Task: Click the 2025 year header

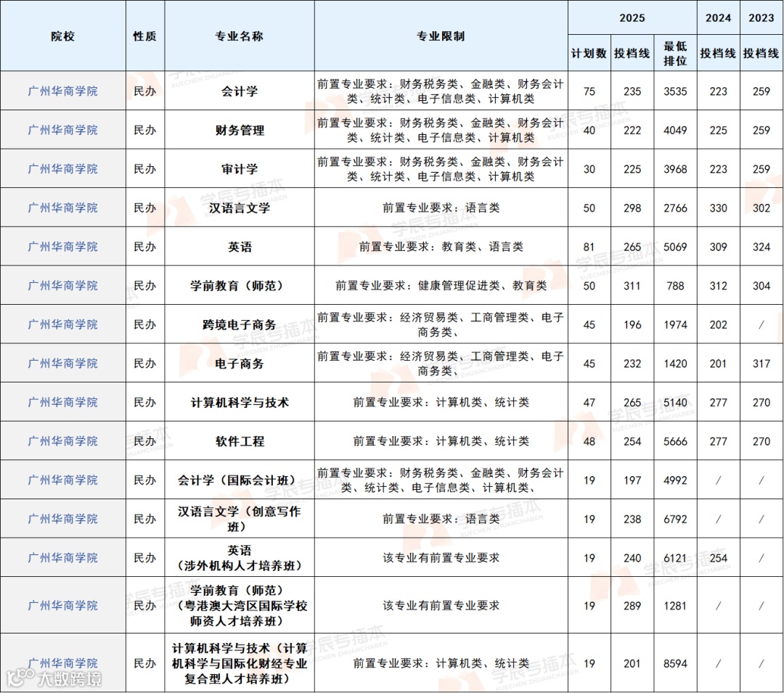Action: 632,18
